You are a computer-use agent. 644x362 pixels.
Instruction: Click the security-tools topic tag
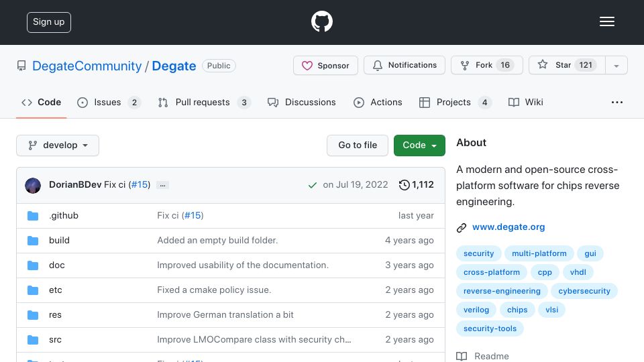[490, 328]
